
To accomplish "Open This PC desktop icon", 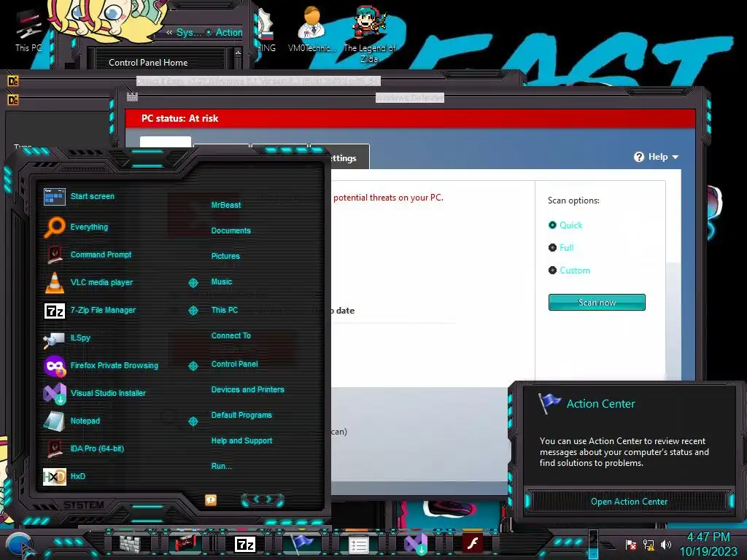I will click(28, 31).
